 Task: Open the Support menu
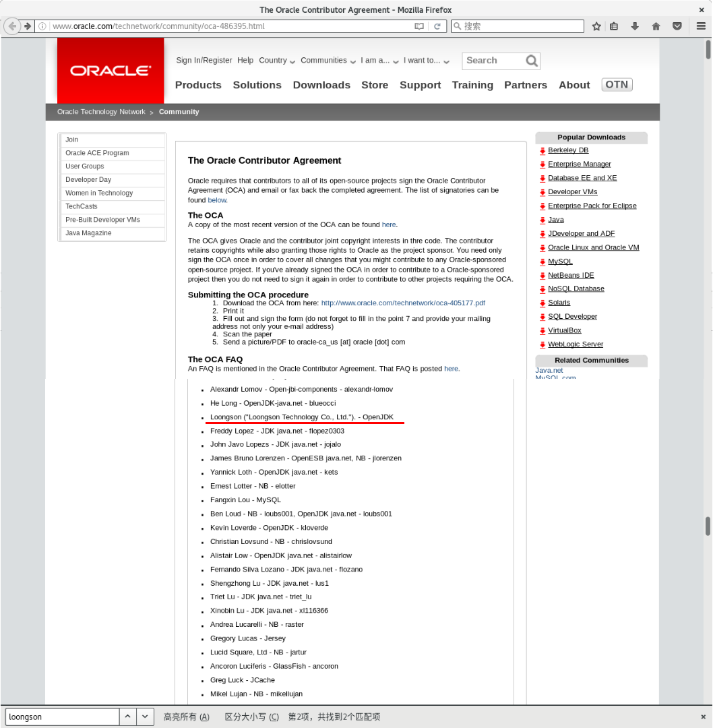(421, 85)
